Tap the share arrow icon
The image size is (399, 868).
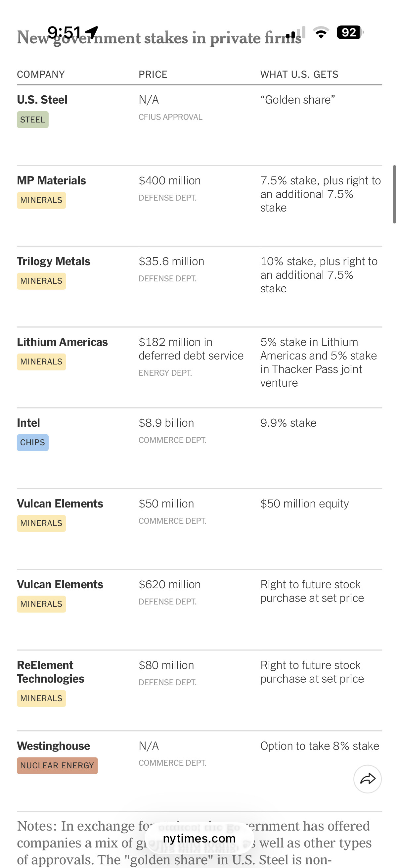pyautogui.click(x=367, y=779)
